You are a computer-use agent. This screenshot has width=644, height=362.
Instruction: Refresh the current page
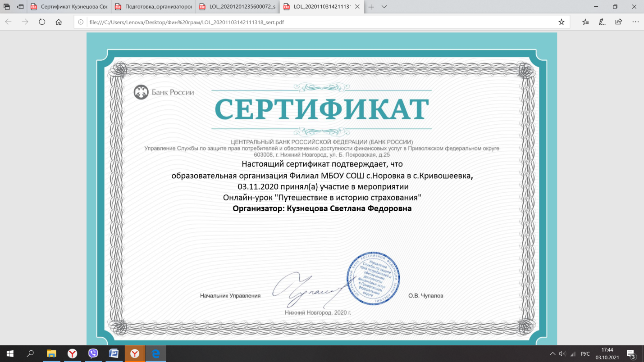tap(42, 22)
